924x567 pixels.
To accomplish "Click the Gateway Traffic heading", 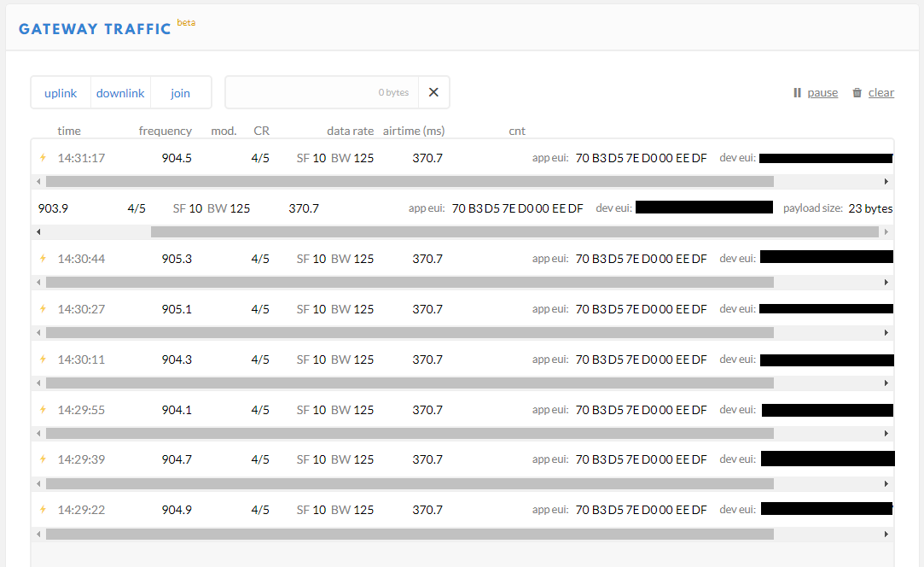I will click(x=95, y=29).
